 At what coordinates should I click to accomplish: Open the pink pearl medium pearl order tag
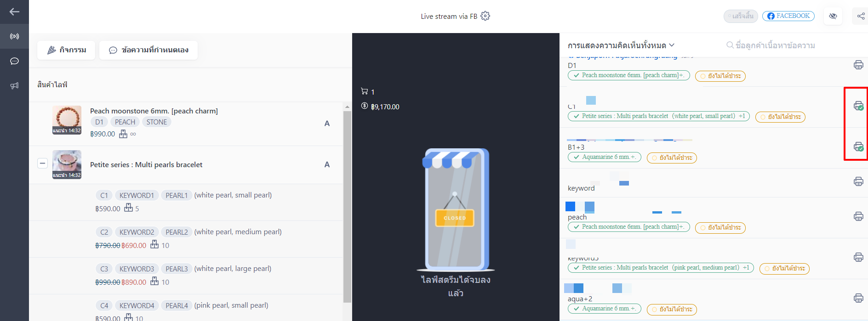click(661, 268)
